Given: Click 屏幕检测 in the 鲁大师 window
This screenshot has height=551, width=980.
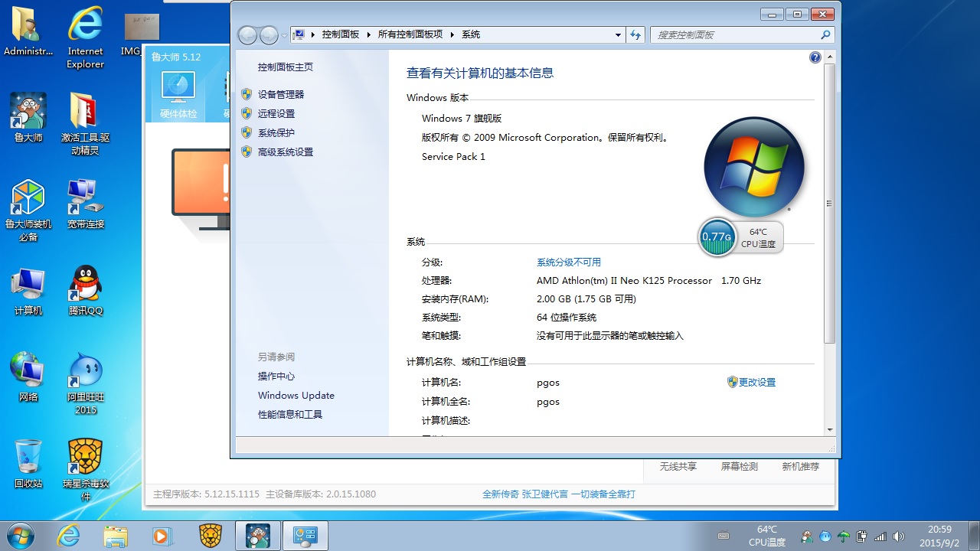Looking at the screenshot, I should (740, 466).
